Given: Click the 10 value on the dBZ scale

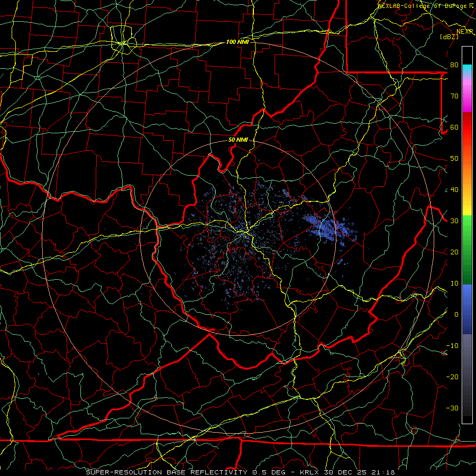Looking at the screenshot, I should pyautogui.click(x=454, y=283).
